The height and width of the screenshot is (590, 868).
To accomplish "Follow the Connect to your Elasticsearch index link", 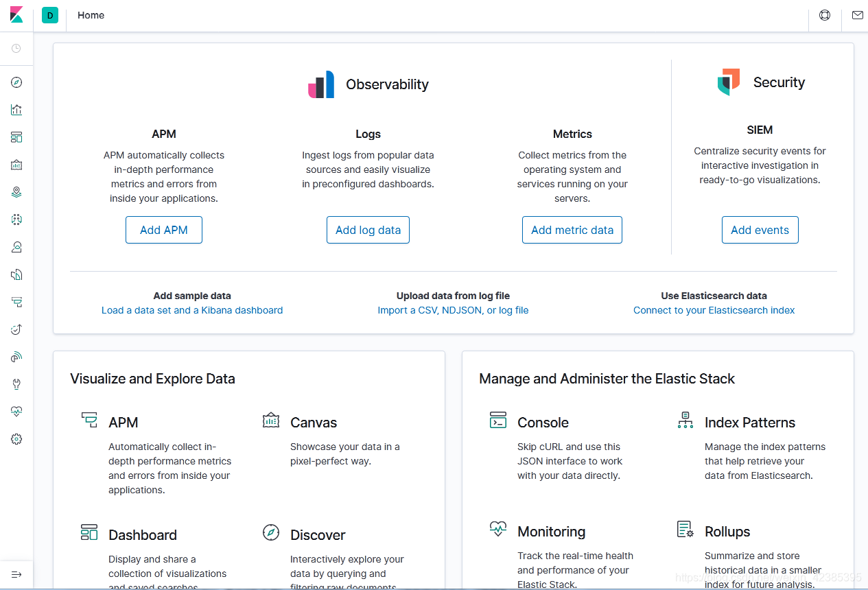I will (714, 310).
